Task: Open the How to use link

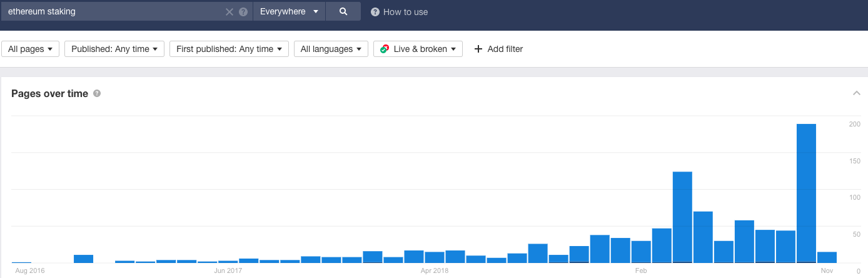Action: [x=405, y=12]
